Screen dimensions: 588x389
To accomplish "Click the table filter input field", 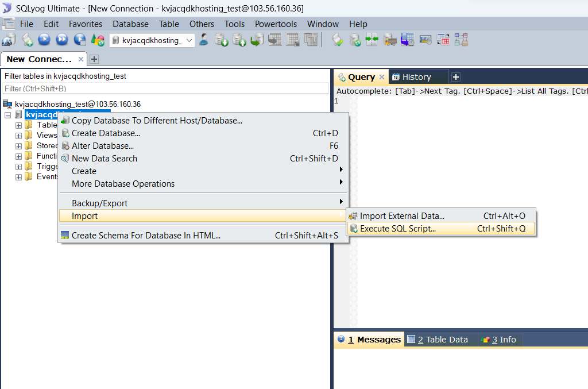I will pyautogui.click(x=165, y=89).
